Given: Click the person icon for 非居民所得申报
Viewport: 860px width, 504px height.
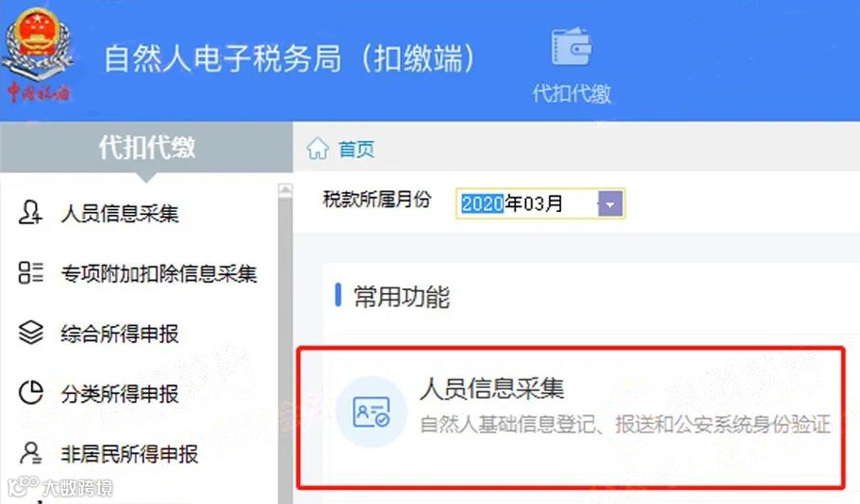Looking at the screenshot, I should (x=31, y=453).
